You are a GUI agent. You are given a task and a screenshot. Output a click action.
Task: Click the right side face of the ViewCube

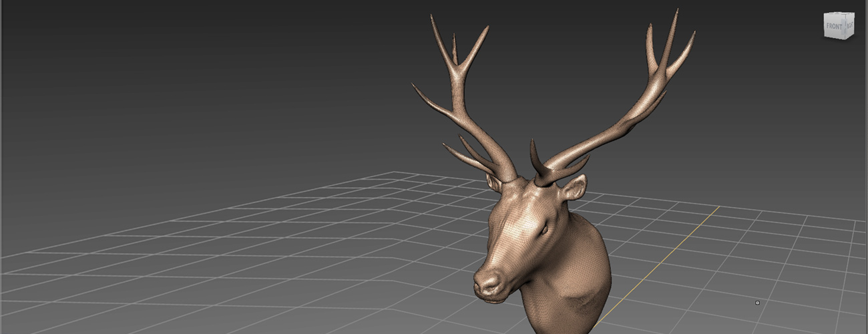pos(851,26)
